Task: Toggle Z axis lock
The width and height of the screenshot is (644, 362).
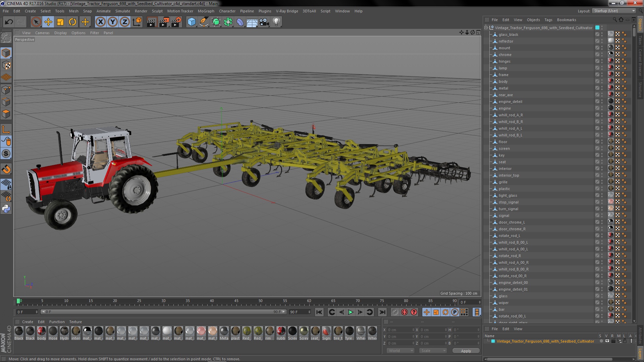Action: tap(125, 22)
